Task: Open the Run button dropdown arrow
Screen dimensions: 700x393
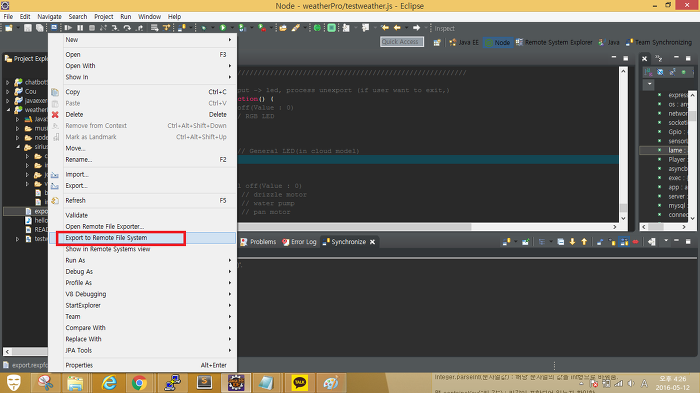Action: [232, 28]
